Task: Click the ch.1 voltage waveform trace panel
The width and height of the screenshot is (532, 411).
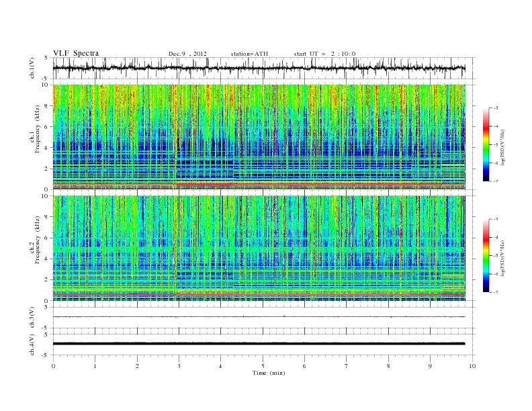Action: (264, 68)
